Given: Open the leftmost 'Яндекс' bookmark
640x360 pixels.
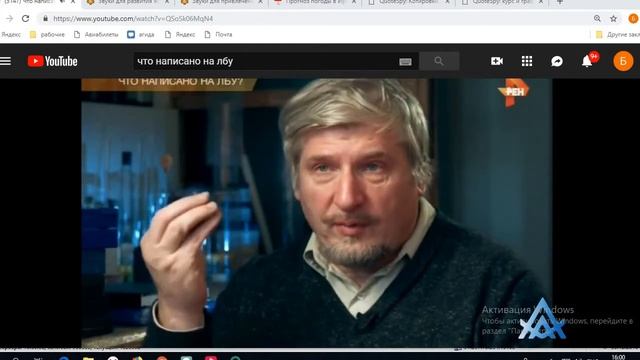Looking at the screenshot, I should 11,35.
